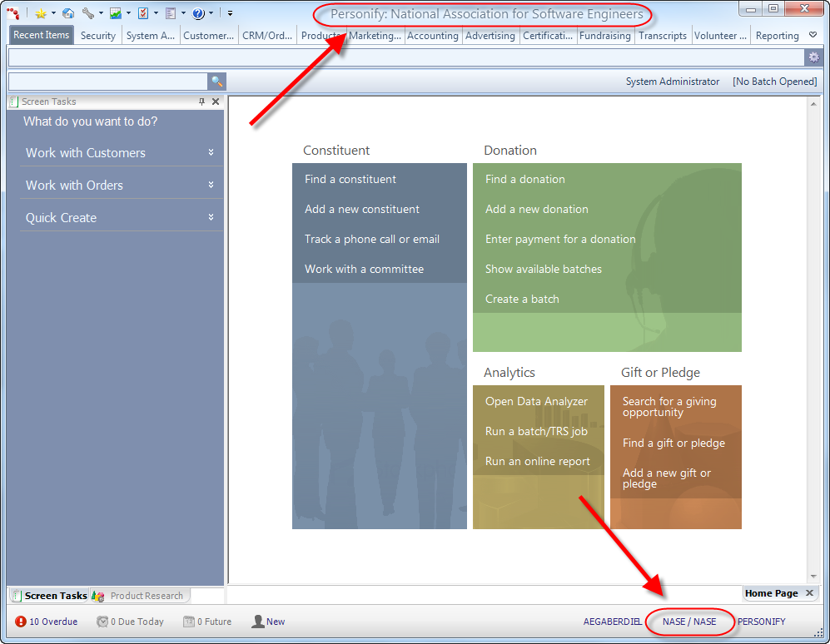Open the CRM/Ord... tab
Viewport: 830px width, 644px height.
(267, 36)
